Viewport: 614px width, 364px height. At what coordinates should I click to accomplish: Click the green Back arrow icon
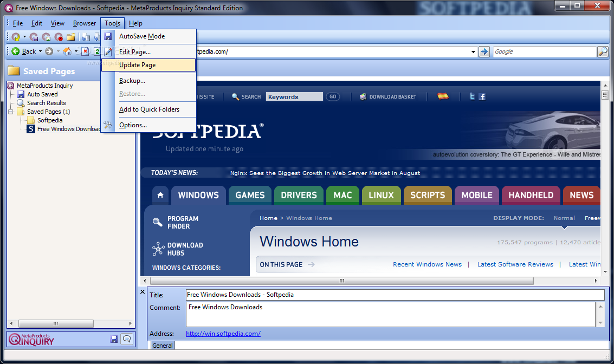[16, 51]
